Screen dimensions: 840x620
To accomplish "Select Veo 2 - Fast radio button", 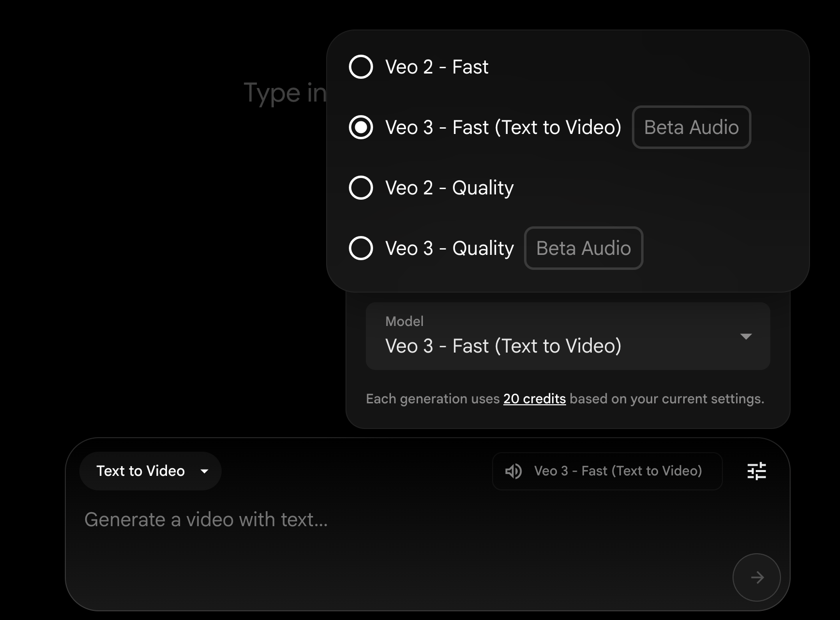I will coord(361,67).
